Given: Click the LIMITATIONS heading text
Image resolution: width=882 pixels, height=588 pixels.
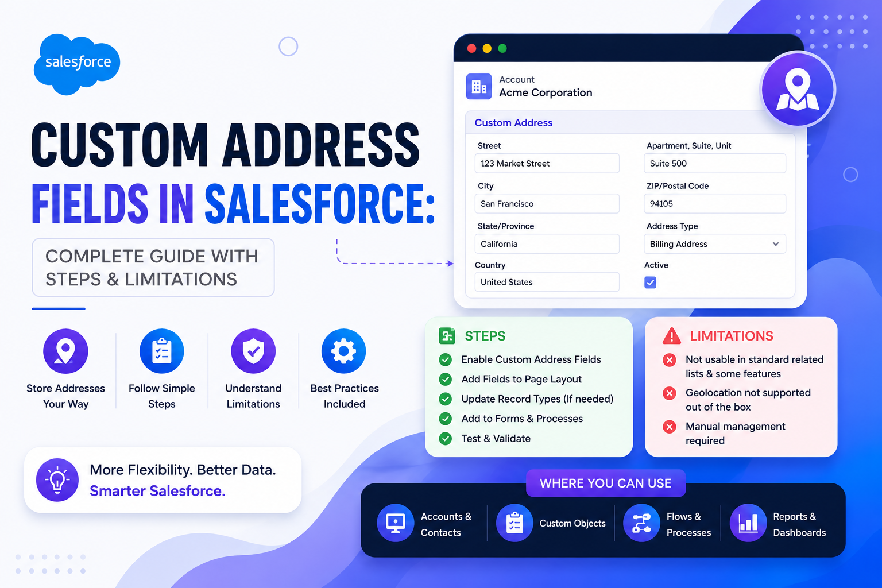Looking at the screenshot, I should (732, 336).
